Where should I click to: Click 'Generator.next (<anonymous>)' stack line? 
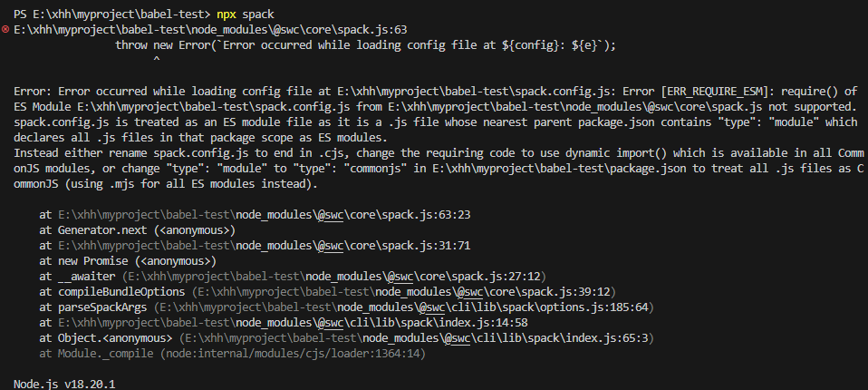click(x=138, y=229)
